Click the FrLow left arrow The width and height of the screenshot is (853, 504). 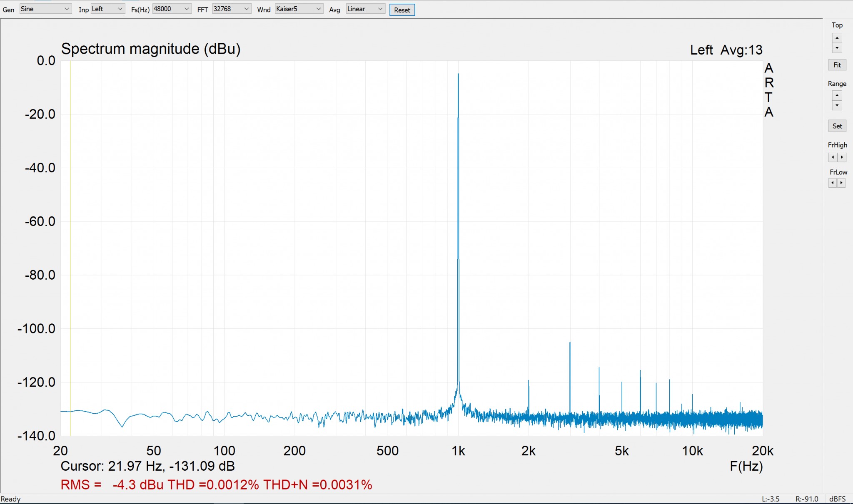[832, 183]
